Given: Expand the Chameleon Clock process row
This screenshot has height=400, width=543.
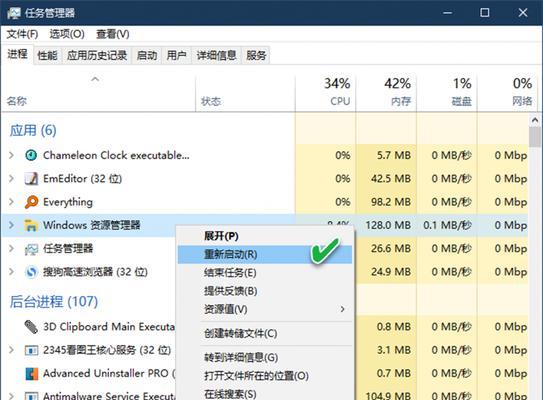Looking at the screenshot, I should (11, 155).
